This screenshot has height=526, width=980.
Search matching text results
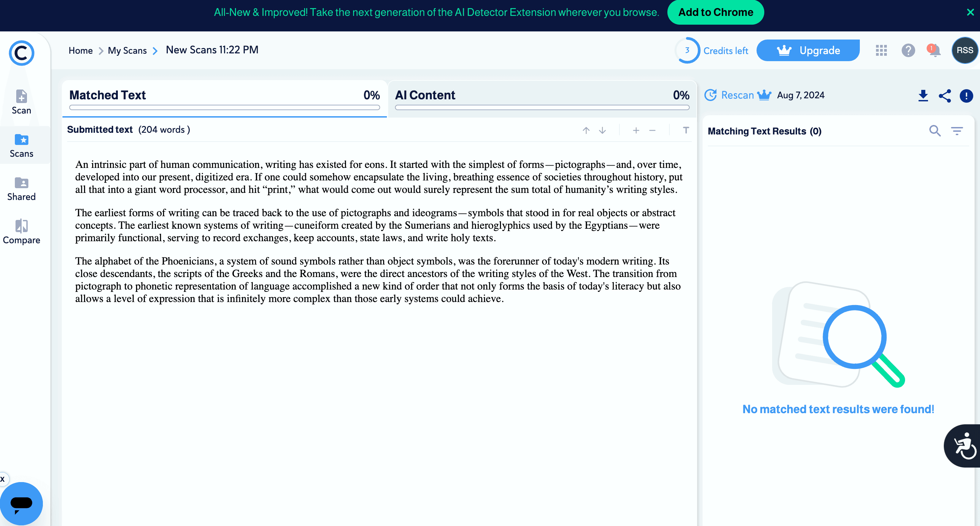(935, 131)
